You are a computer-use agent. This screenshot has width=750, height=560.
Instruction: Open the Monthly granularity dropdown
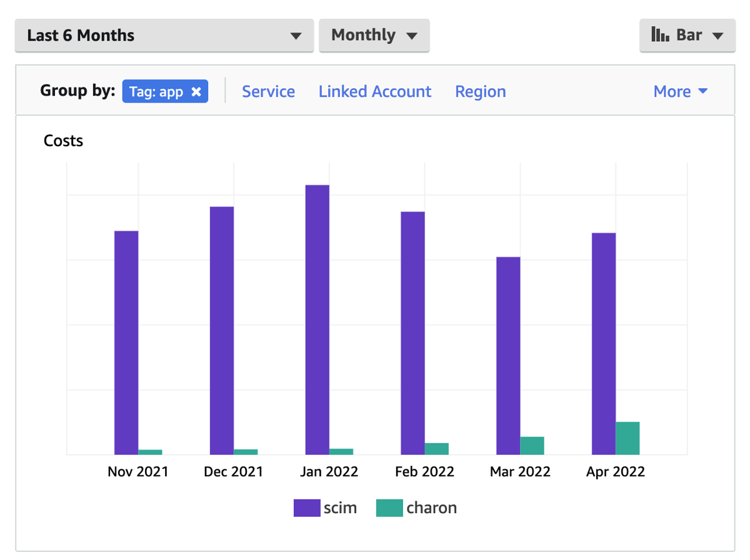374,36
